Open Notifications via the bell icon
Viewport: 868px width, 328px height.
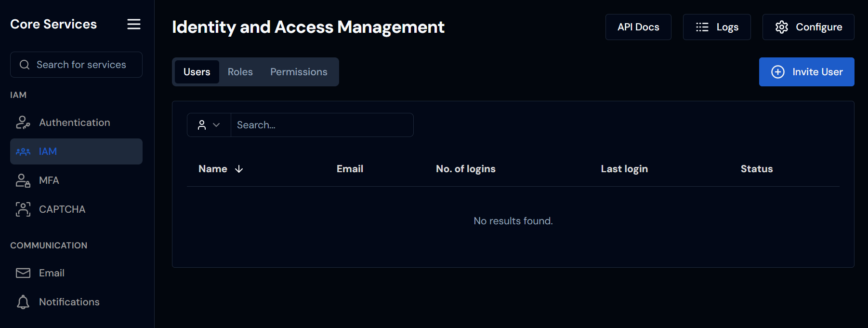pyautogui.click(x=23, y=301)
